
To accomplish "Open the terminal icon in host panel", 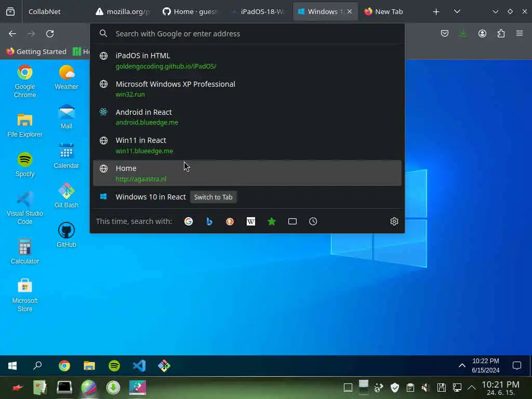I will coord(64,388).
